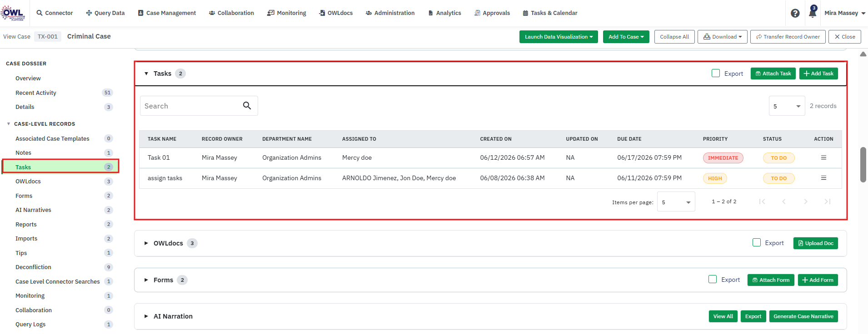Open the Approvals menu

[492, 13]
